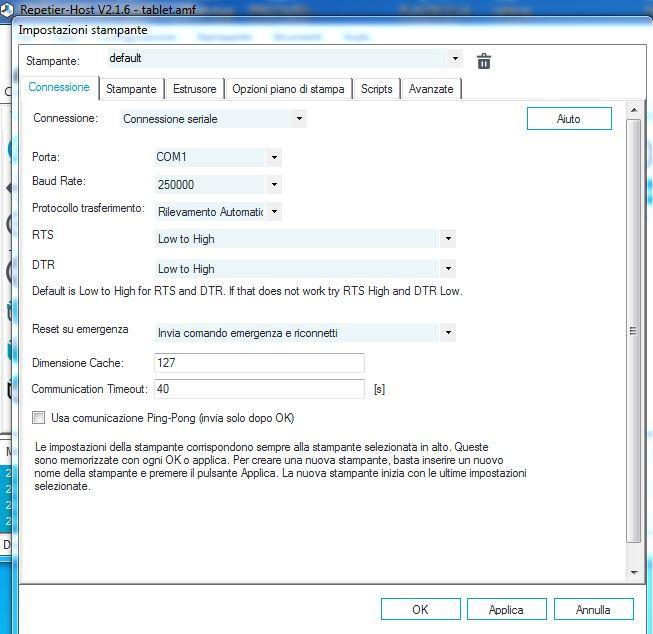The width and height of the screenshot is (653, 634).
Task: Cancel with the Annulla button
Action: pyautogui.click(x=593, y=609)
